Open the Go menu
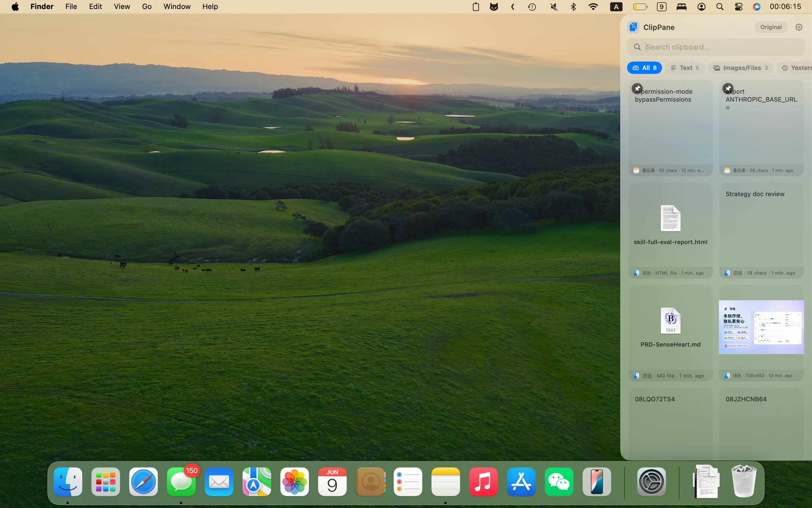The height and width of the screenshot is (508, 812). 147,7
